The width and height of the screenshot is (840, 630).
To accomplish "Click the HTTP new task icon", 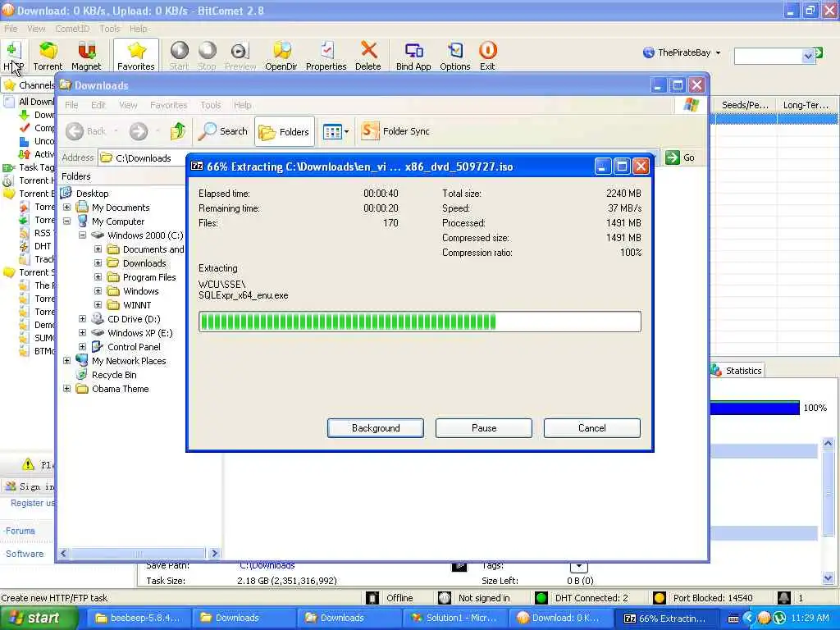I will [13, 56].
